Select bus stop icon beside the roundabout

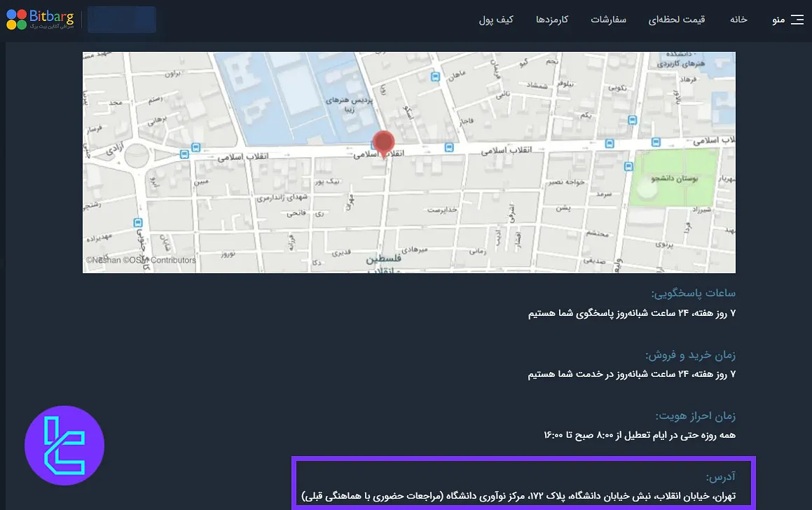195,148
